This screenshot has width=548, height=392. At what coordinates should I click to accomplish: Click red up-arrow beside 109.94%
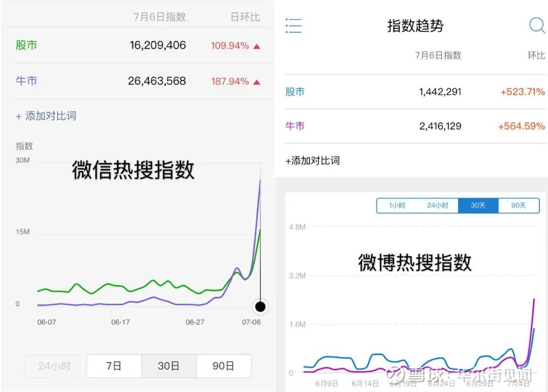(x=257, y=46)
